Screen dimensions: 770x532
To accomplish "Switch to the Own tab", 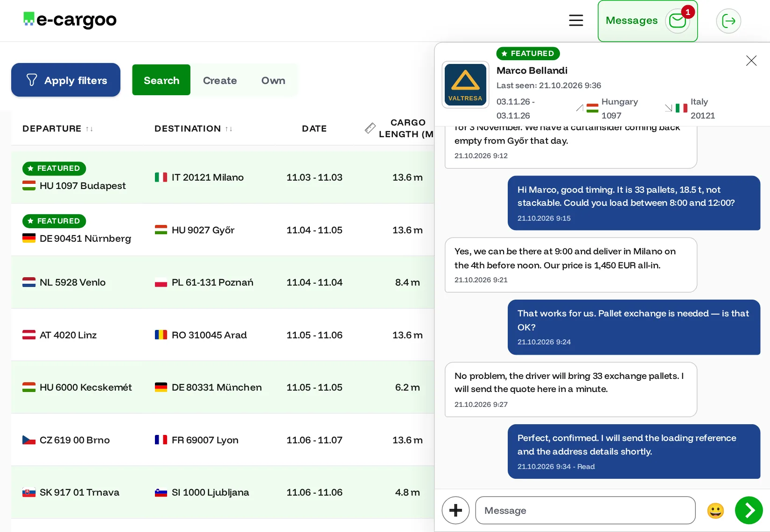I will tap(273, 80).
